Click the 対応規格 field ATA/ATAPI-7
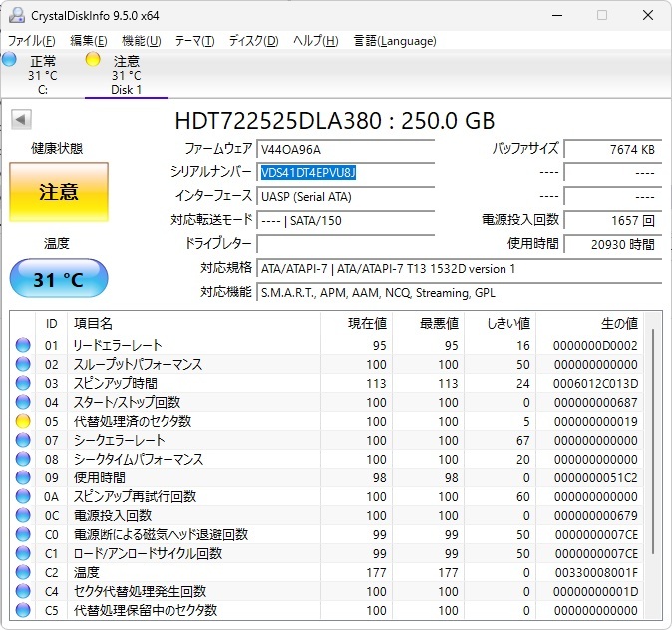 pos(460,269)
